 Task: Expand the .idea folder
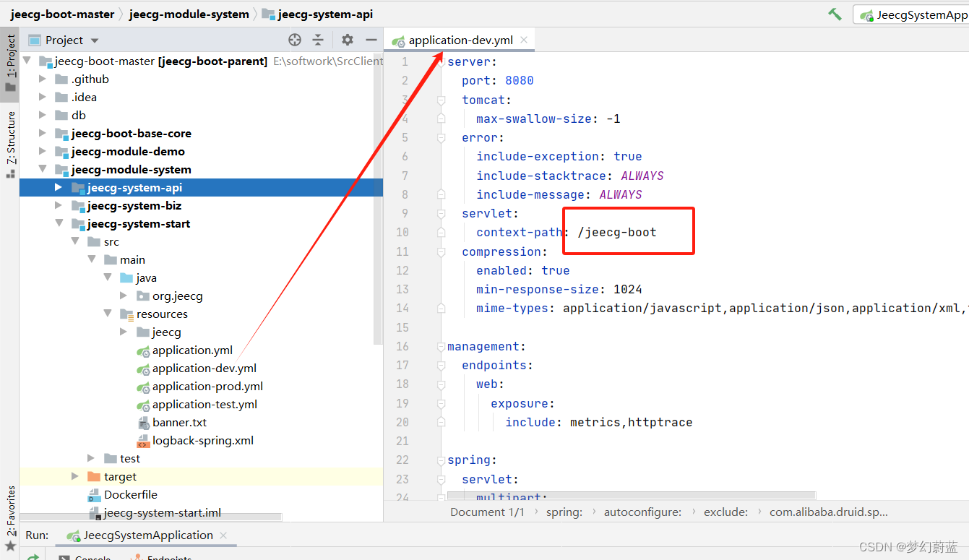[x=43, y=97]
